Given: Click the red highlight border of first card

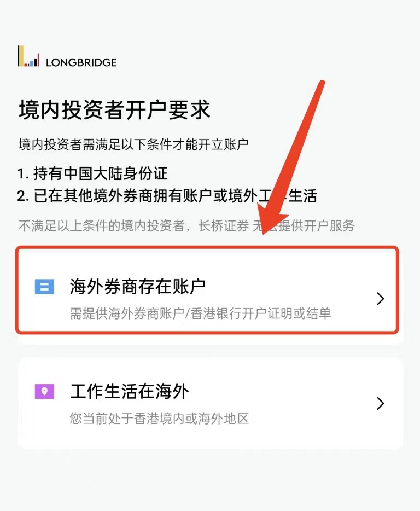Looking at the screenshot, I should [x=207, y=248].
